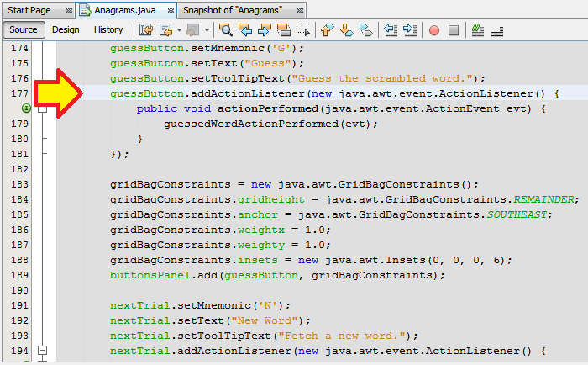Open Back navigation dropdown arrow
The width and height of the screenshot is (588, 365).
pos(179,30)
